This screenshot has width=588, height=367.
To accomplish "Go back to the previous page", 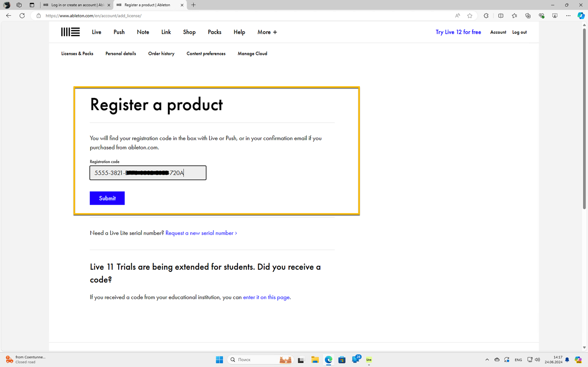I will pyautogui.click(x=9, y=16).
